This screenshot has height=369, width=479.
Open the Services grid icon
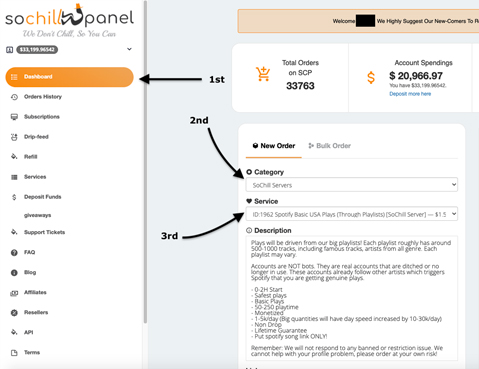14,177
